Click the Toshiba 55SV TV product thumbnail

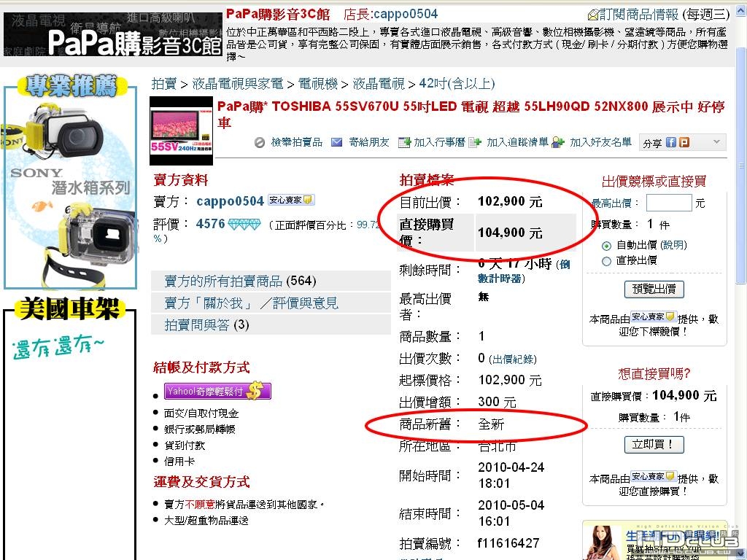click(181, 131)
